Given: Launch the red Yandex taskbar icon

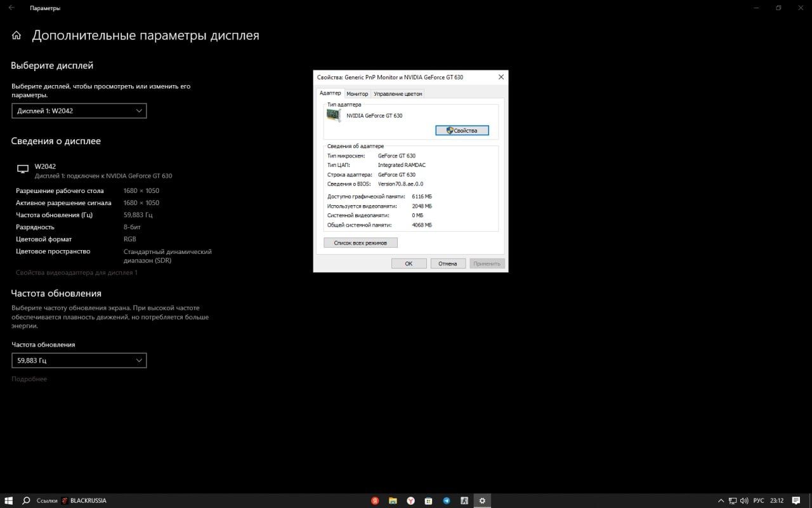Looking at the screenshot, I should click(x=375, y=500).
